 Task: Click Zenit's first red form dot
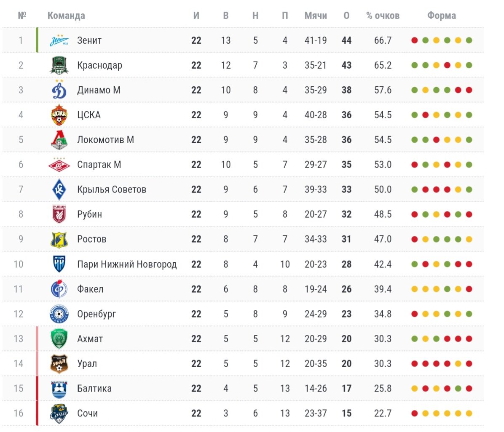[415, 40]
